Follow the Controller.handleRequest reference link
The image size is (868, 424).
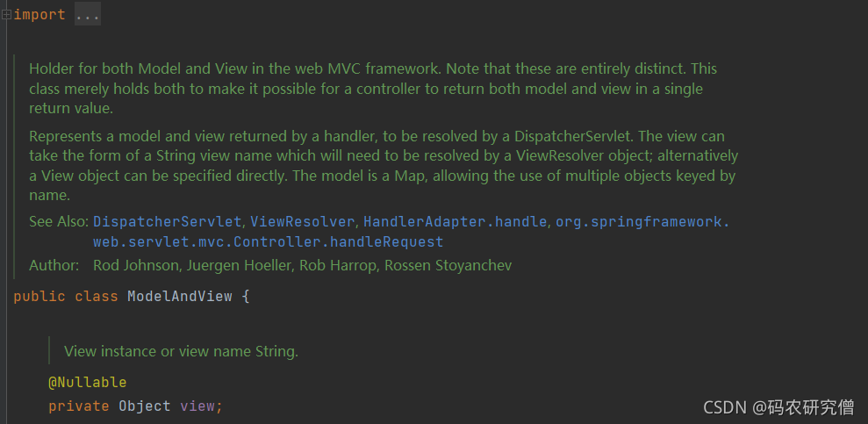(268, 241)
